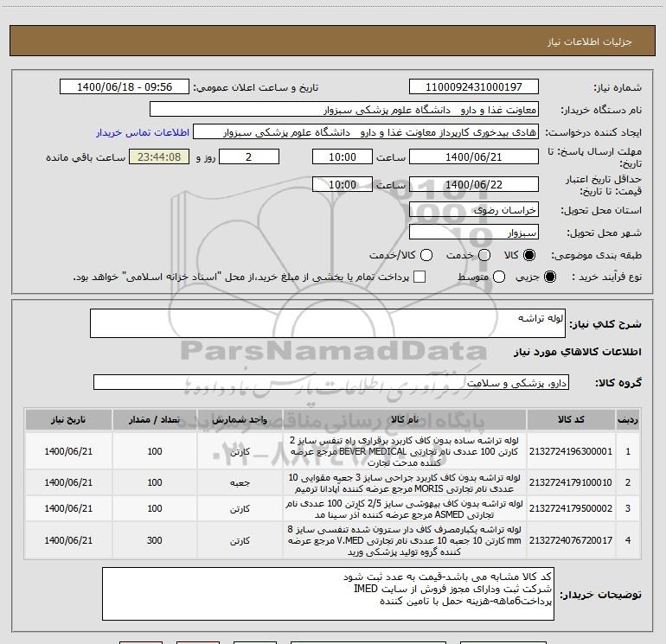Image resolution: width=666 pixels, height=644 pixels.
Task: Click the price validity date 1400/06/22 field
Action: (x=474, y=184)
